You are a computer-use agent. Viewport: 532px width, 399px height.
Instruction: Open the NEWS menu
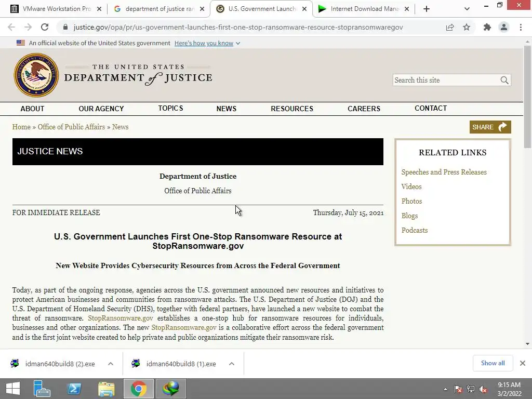[x=227, y=109]
